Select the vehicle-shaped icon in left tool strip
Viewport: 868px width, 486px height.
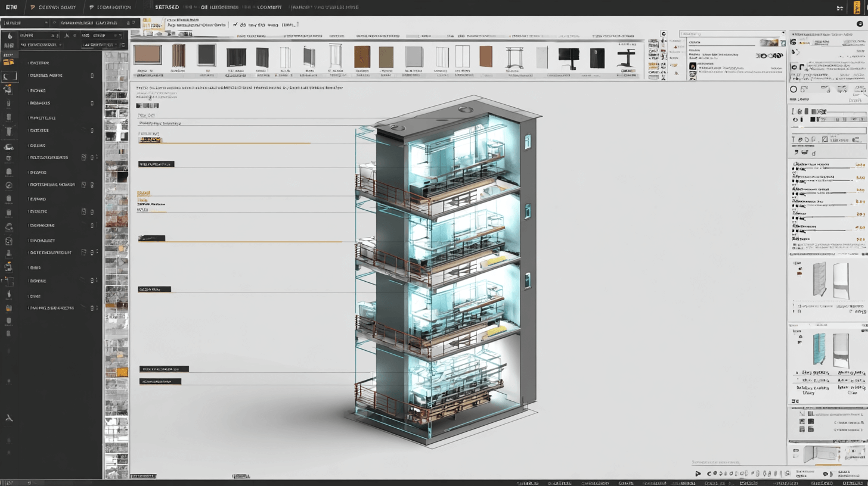click(x=8, y=146)
